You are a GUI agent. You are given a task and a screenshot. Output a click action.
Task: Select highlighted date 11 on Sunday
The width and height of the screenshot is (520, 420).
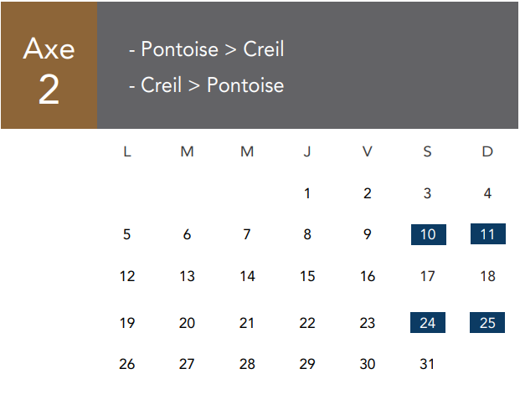488,234
